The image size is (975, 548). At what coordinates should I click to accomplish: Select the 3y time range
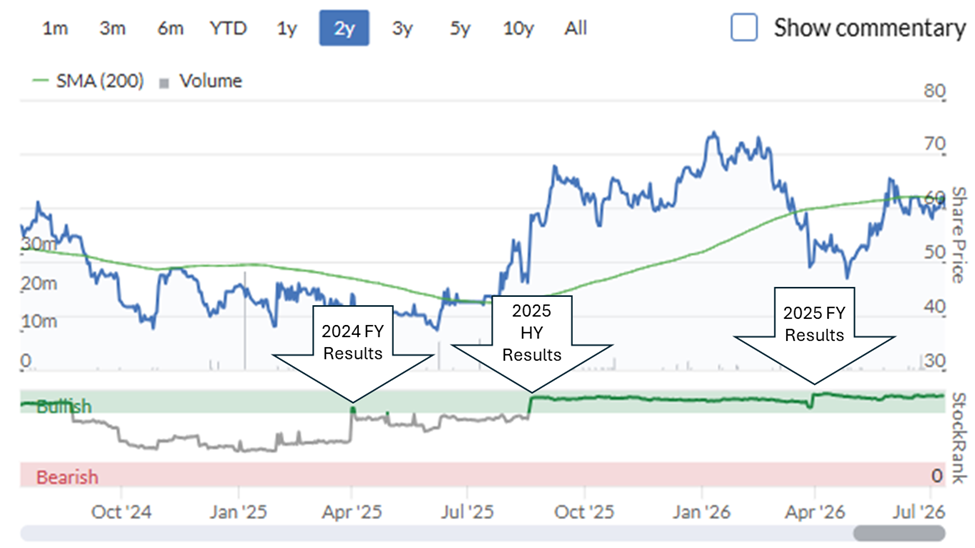402,28
